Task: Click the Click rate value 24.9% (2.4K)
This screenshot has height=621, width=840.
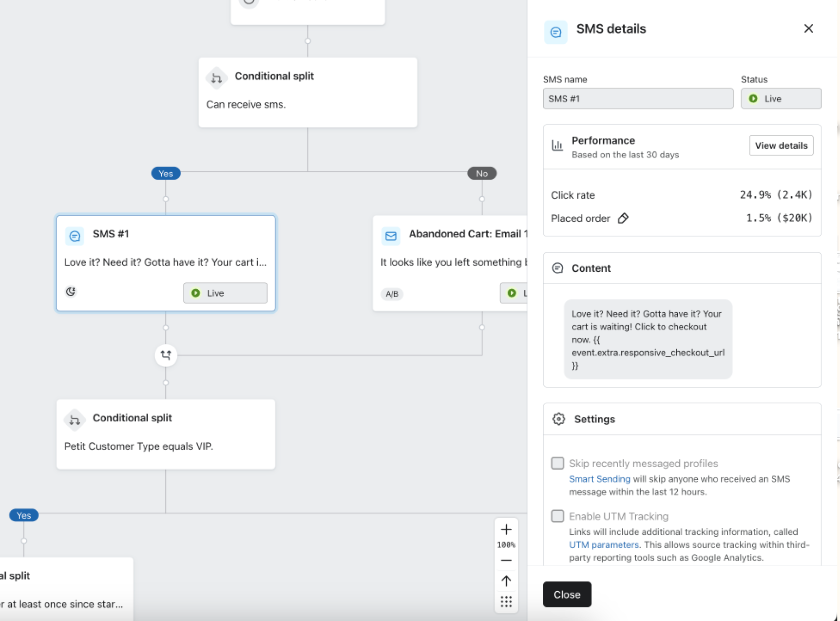Action: point(776,195)
